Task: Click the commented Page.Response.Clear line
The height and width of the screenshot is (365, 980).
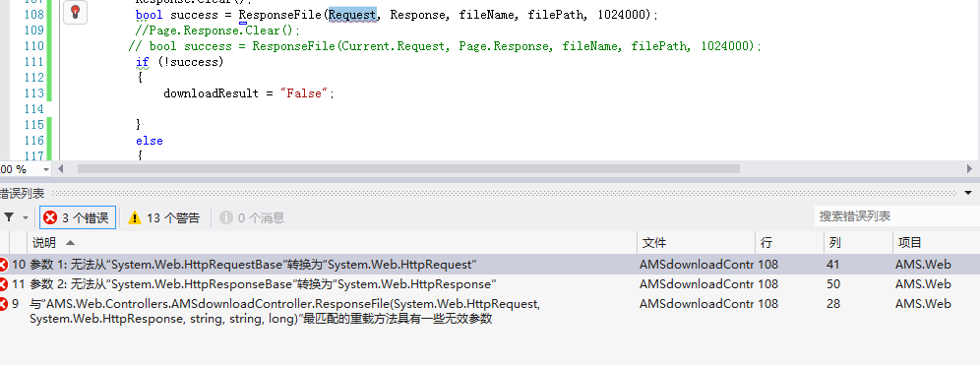Action: [218, 30]
